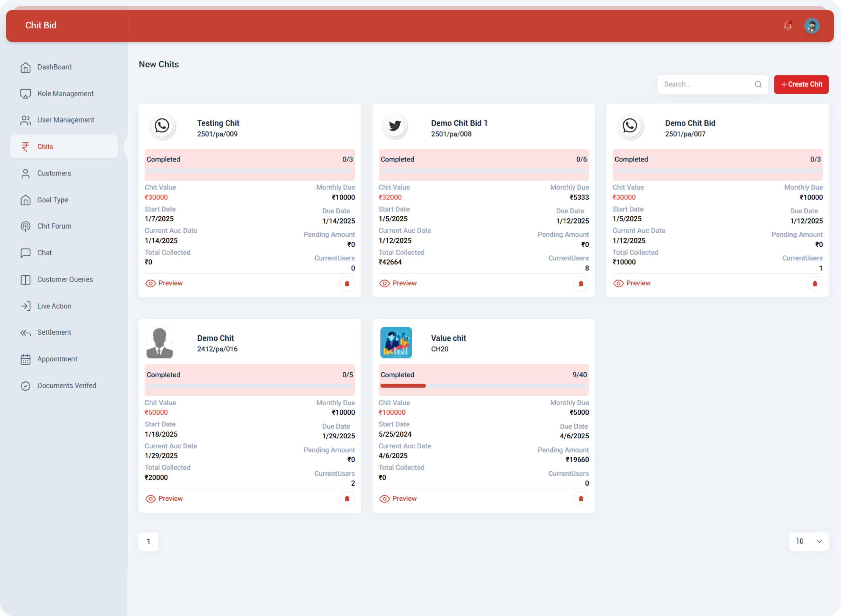The image size is (841, 616).
Task: Click the search magnifier icon
Action: pos(758,84)
